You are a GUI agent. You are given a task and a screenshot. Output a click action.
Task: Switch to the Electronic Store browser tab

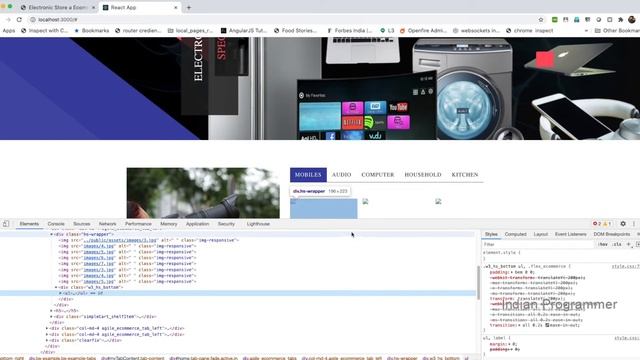(x=57, y=7)
